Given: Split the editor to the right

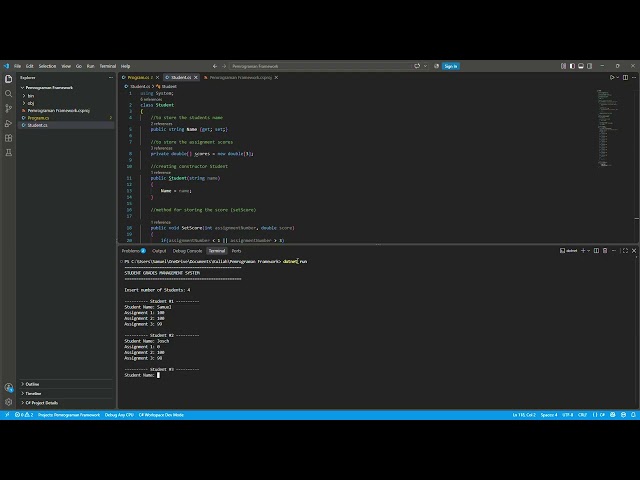Looking at the screenshot, I should click(x=625, y=78).
